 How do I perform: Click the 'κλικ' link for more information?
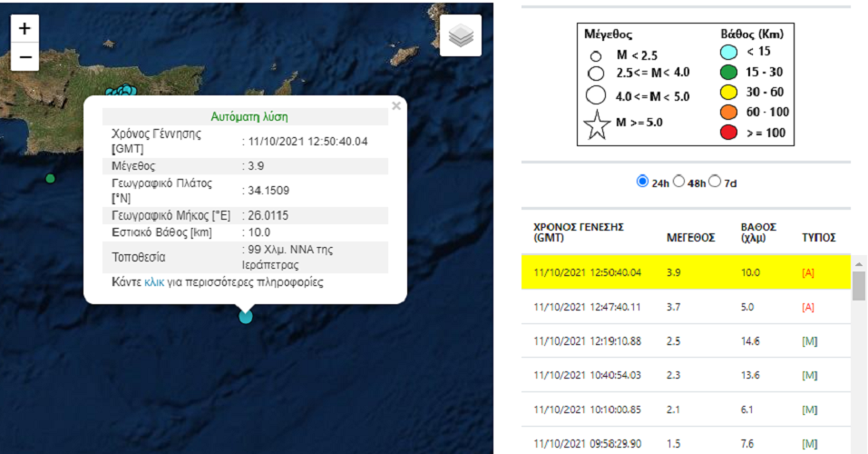coord(154,282)
